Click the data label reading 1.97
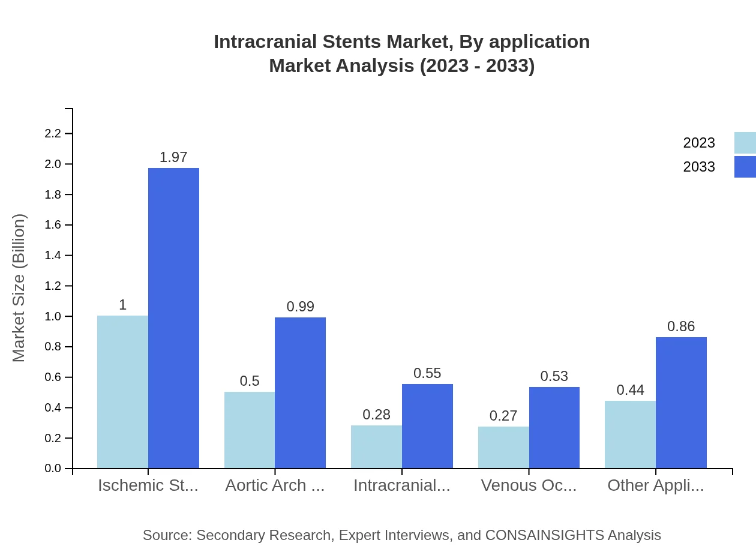Screen dimensions: 756x552 pos(173,157)
